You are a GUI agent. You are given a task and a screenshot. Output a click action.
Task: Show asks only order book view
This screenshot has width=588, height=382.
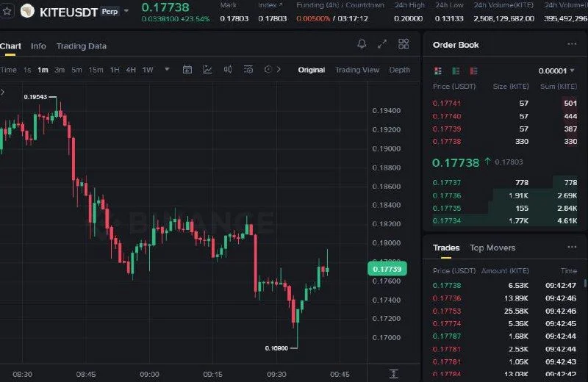tap(473, 71)
